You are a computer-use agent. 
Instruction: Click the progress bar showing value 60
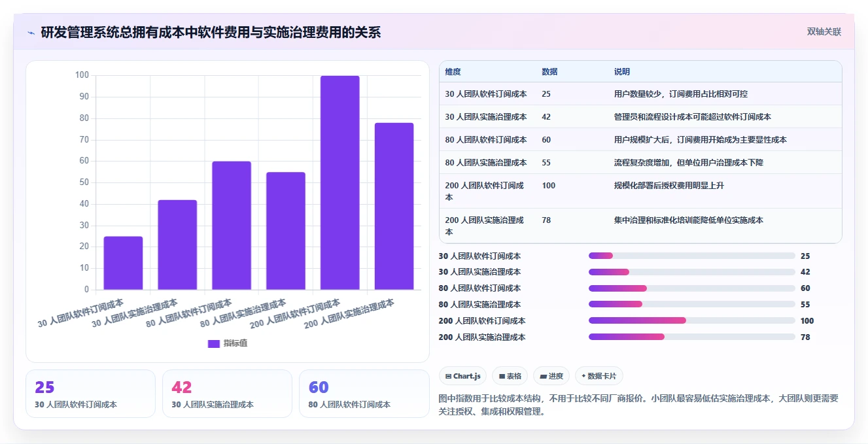(692, 288)
